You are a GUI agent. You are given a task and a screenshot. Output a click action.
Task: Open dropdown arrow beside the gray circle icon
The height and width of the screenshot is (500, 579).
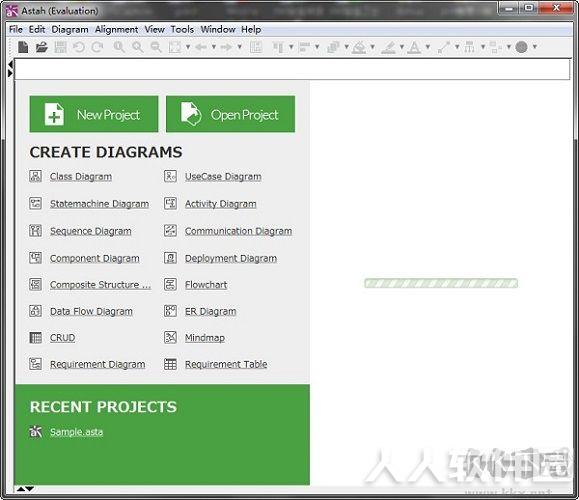tap(534, 47)
